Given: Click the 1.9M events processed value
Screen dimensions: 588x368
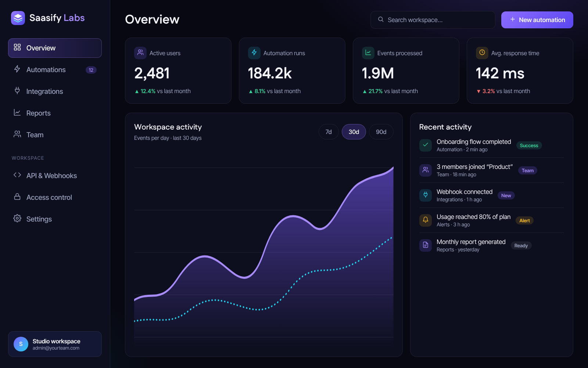Looking at the screenshot, I should pyautogui.click(x=378, y=73).
